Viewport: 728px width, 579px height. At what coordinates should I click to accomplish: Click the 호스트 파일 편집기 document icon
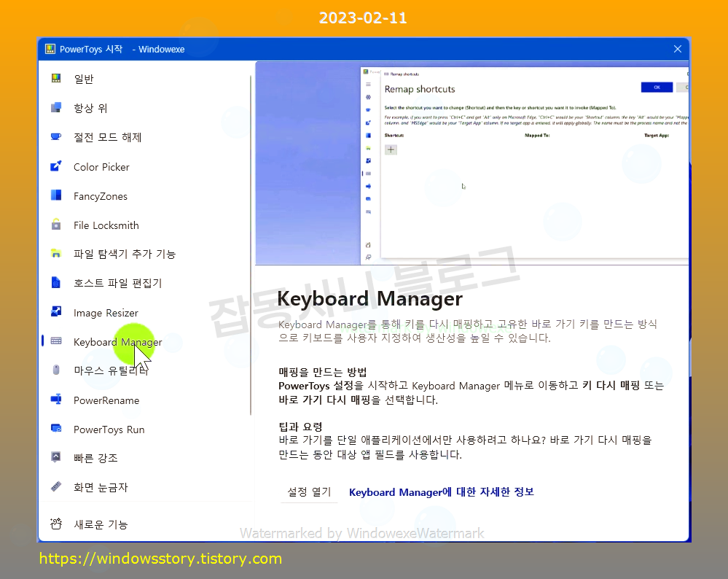(56, 282)
